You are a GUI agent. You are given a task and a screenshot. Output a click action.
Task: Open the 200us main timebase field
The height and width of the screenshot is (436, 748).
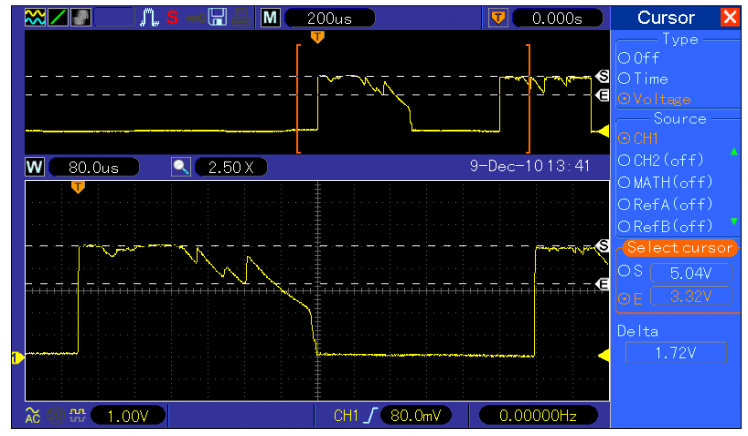[329, 17]
